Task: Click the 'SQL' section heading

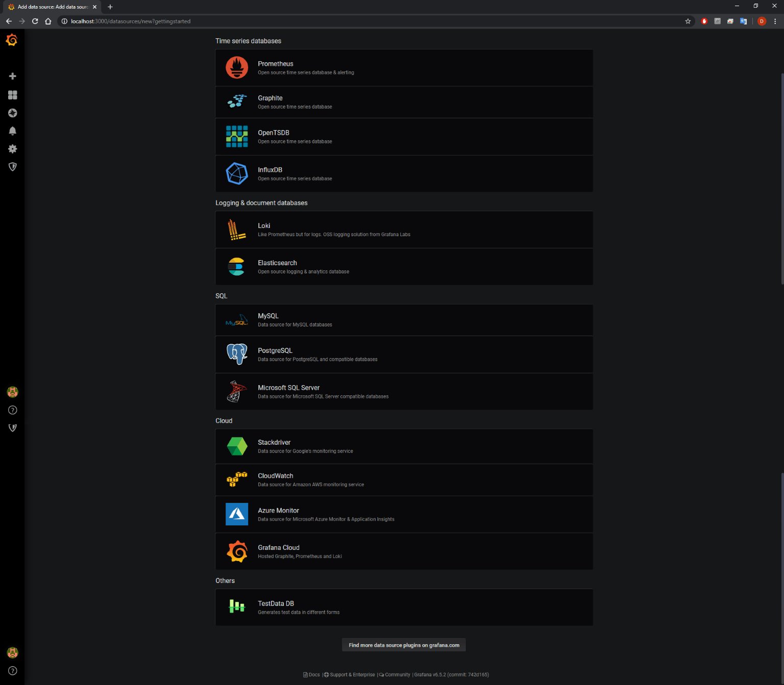Action: pos(221,296)
